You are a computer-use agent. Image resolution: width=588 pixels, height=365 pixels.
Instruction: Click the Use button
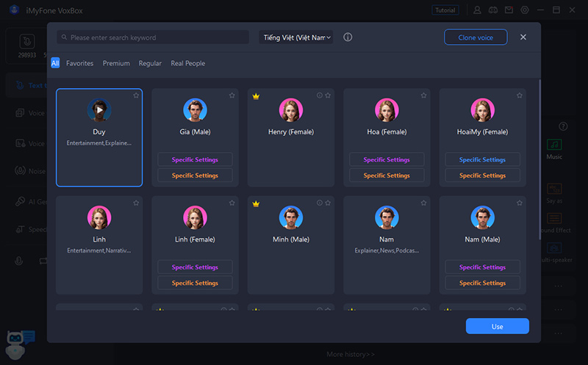pyautogui.click(x=498, y=326)
